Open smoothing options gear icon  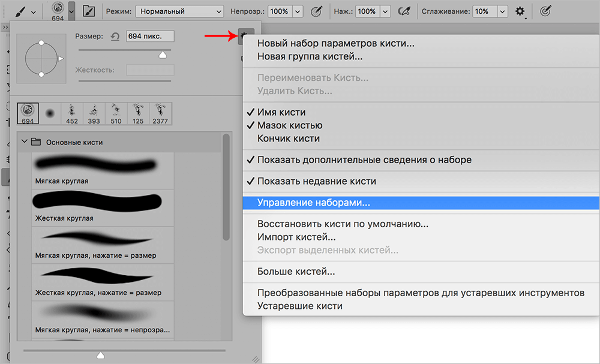(520, 11)
